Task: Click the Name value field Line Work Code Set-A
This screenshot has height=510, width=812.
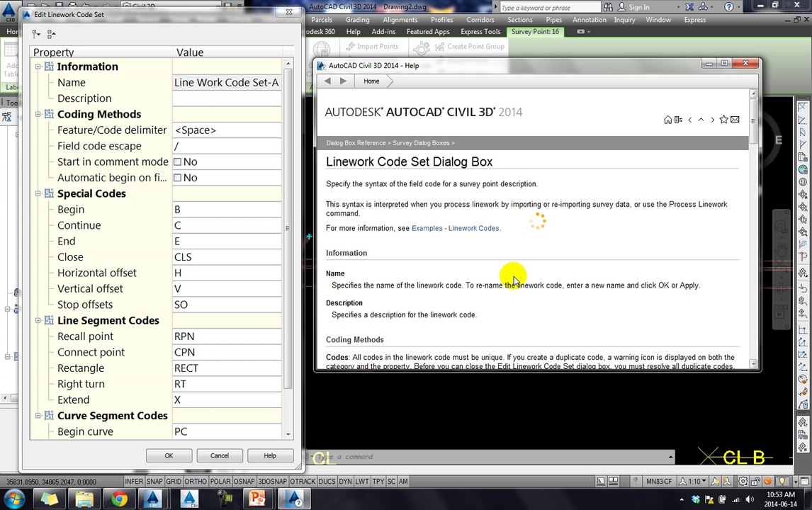Action: point(227,82)
